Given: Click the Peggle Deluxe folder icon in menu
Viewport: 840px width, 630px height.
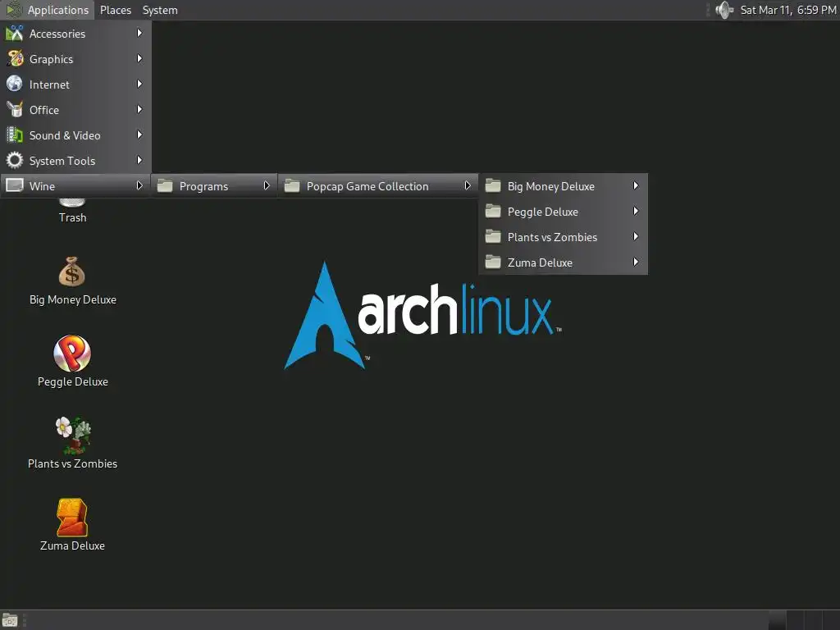Looking at the screenshot, I should (493, 211).
